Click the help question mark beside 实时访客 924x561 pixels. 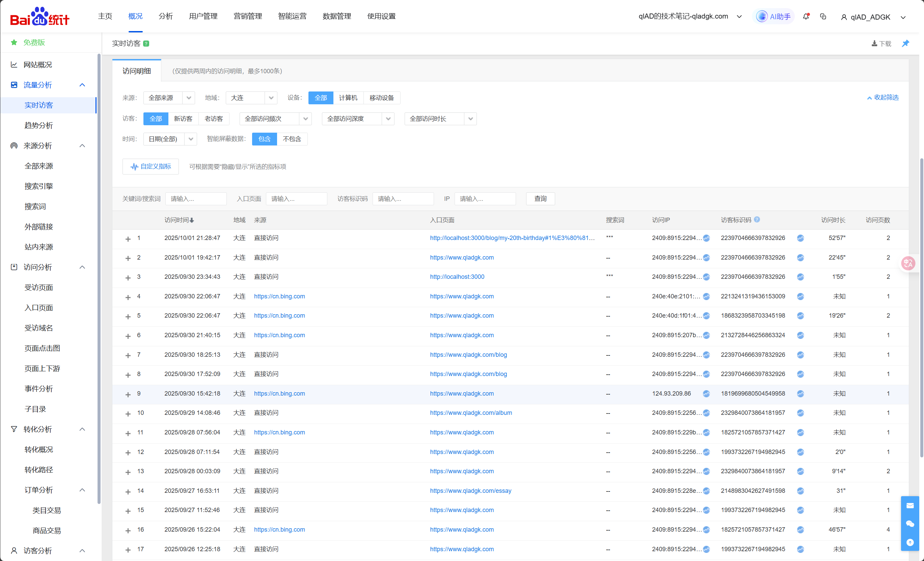tap(146, 44)
